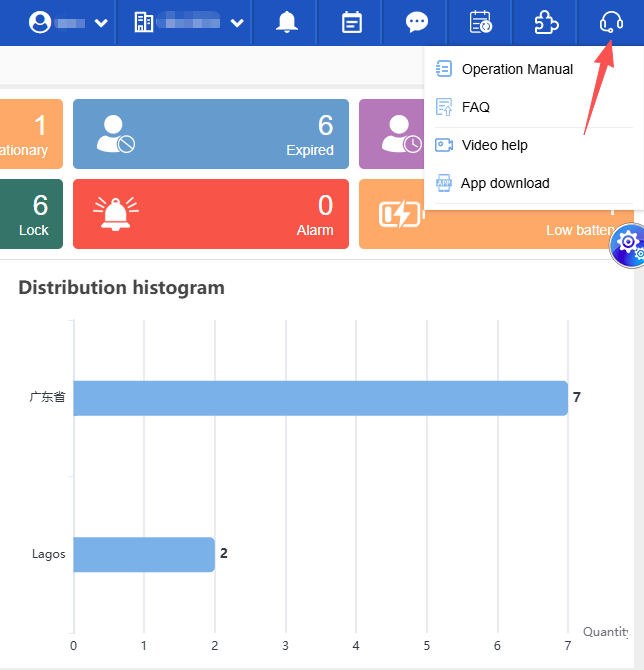
Task: Expand the organization building dropdown arrow
Action: [237, 23]
